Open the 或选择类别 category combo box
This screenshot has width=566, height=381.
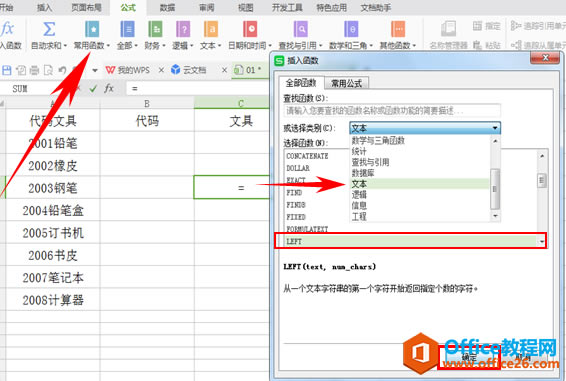point(425,128)
